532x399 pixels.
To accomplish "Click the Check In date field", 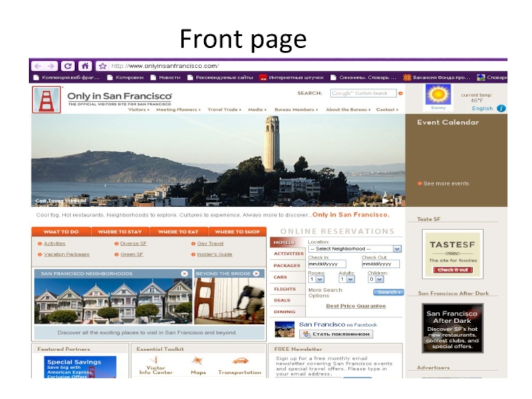I will 327,264.
